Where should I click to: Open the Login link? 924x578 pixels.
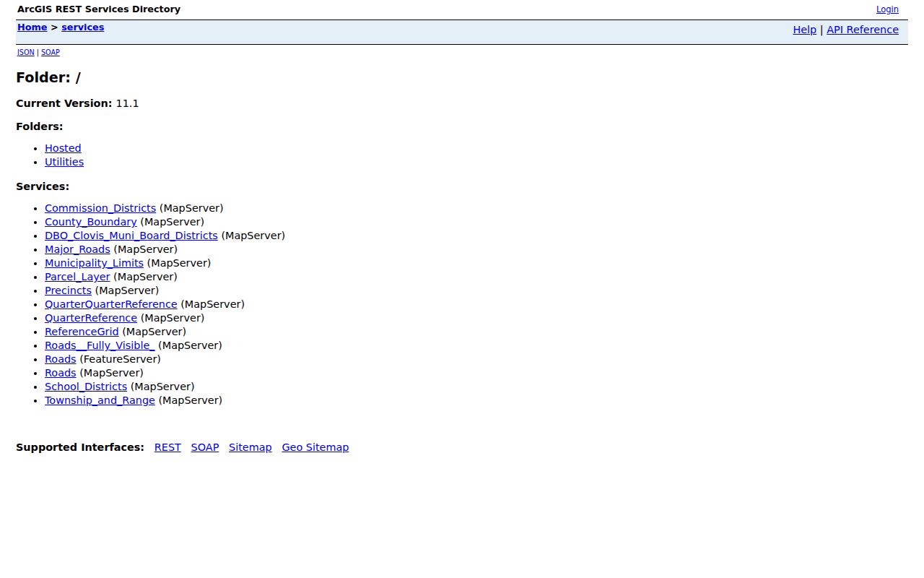point(887,9)
